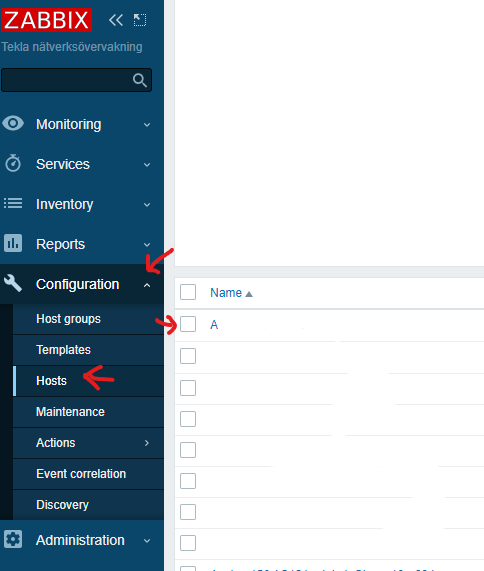The width and height of the screenshot is (484, 571).
Task: Collapse sidebar with double-arrow icon
Action: (116, 20)
